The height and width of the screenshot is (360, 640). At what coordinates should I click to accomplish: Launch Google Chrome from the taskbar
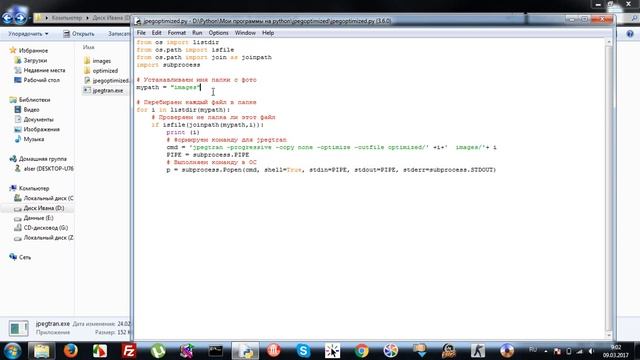click(x=361, y=351)
